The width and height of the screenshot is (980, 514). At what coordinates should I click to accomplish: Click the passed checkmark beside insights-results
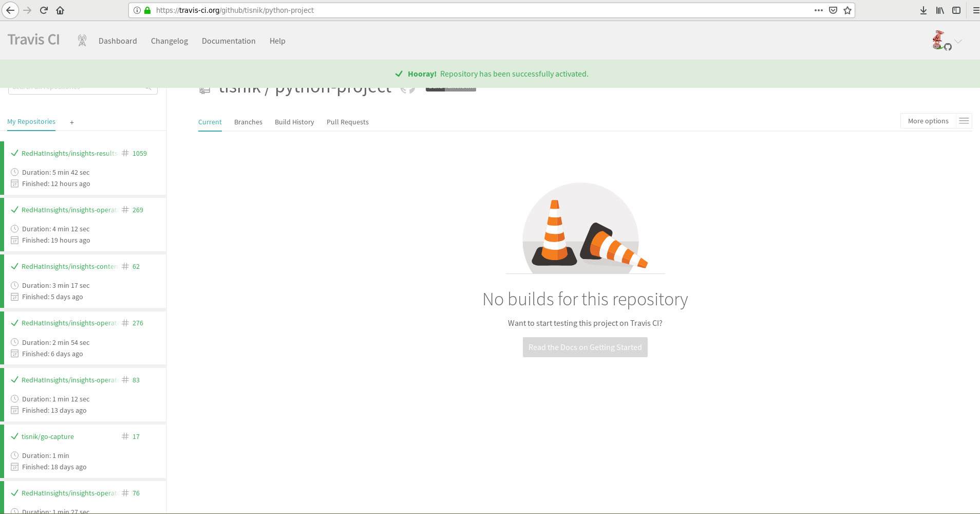[x=14, y=153]
